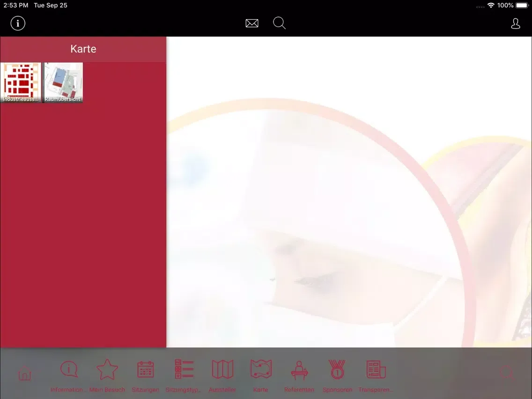Open the Sitzungstyp list tab

pyautogui.click(x=184, y=376)
